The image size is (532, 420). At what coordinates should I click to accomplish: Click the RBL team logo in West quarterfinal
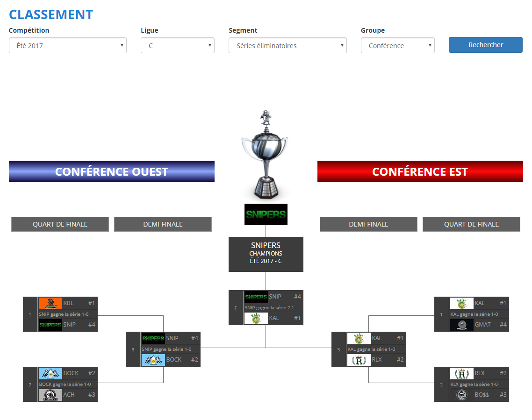click(x=50, y=303)
